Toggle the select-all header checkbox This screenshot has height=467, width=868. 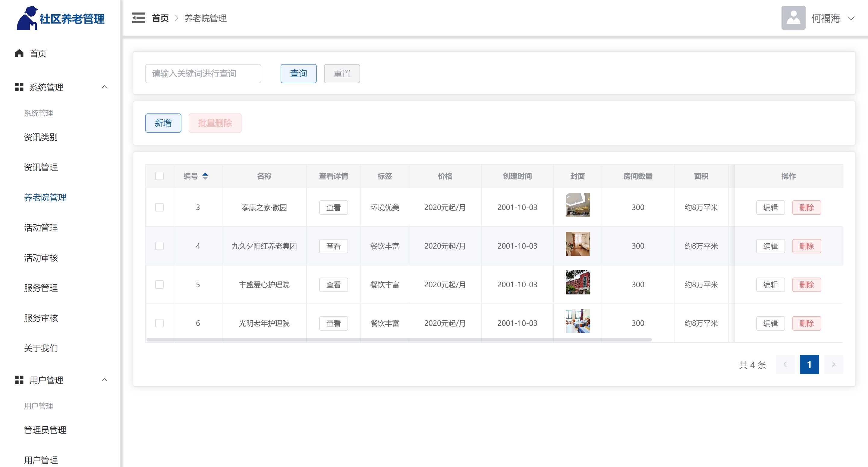pyautogui.click(x=159, y=176)
